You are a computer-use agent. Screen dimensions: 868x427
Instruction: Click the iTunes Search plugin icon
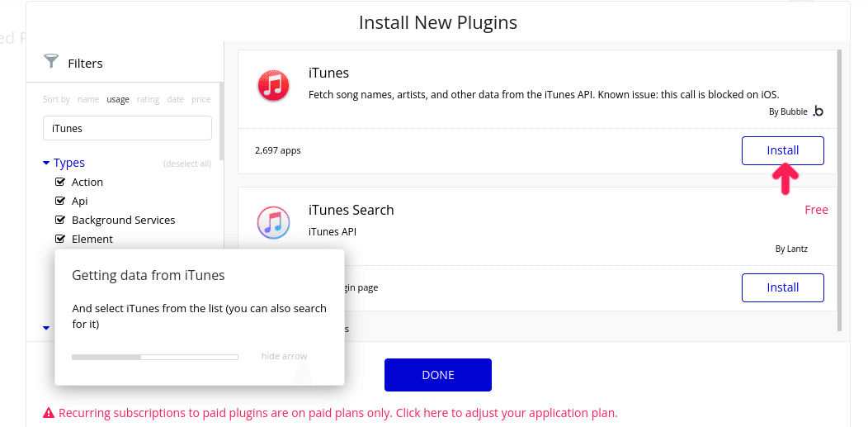click(273, 223)
